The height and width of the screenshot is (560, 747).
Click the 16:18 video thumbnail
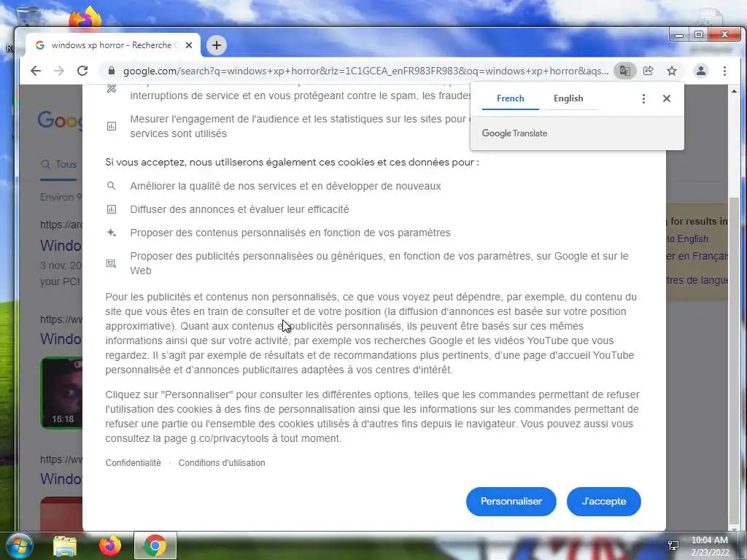[61, 393]
